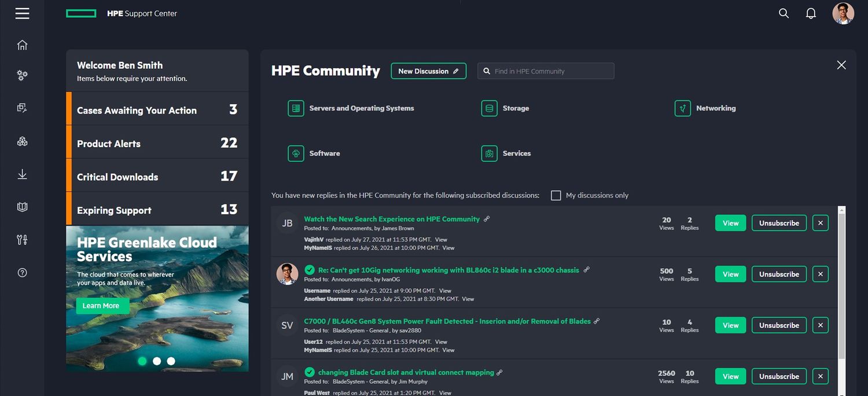Viewport: 868px width, 396px height.
Task: Open the hamburger navigation menu
Action: (x=22, y=13)
